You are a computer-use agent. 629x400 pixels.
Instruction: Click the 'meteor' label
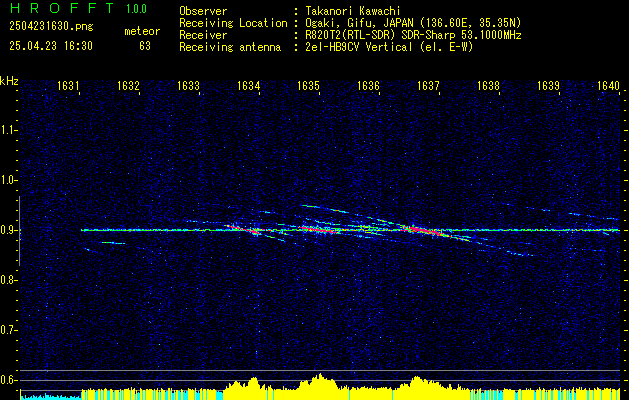click(x=142, y=31)
